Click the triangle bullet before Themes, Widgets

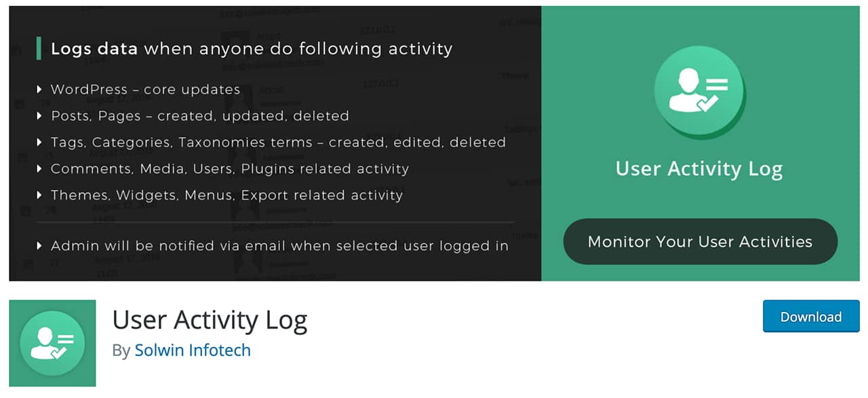point(39,195)
